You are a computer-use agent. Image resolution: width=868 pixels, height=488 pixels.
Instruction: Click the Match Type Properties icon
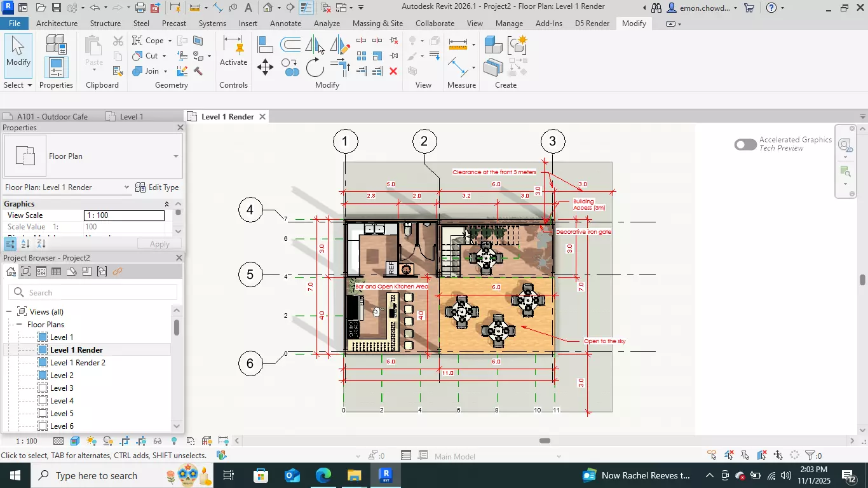(x=118, y=71)
